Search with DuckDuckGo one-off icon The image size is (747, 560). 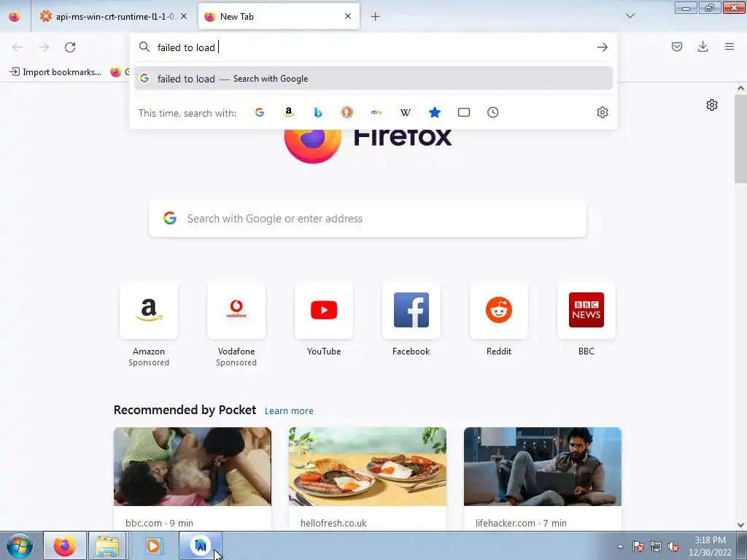[347, 112]
